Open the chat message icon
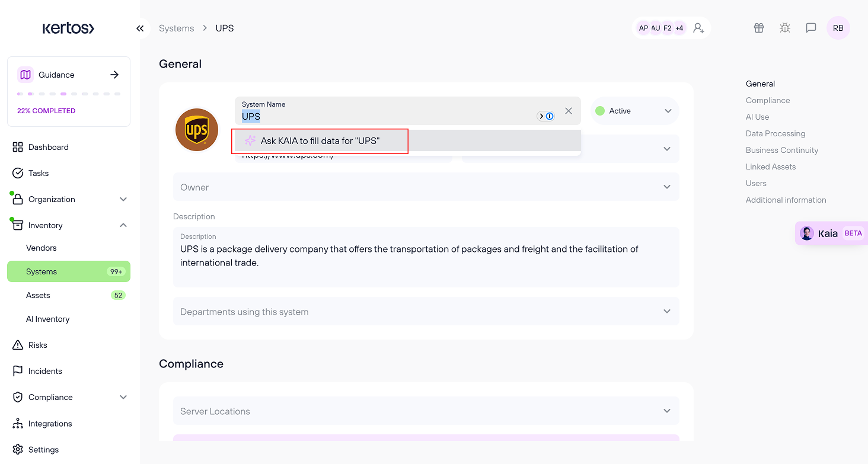 [811, 28]
